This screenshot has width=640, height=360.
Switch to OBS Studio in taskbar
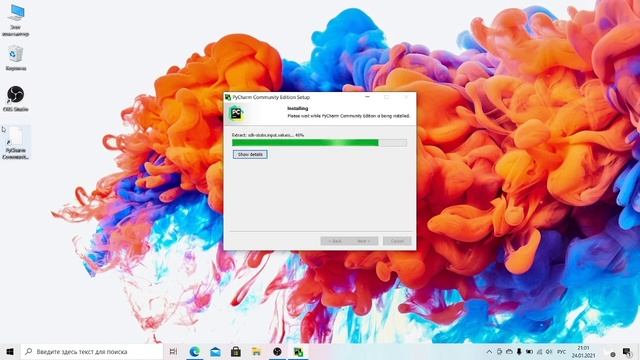[x=277, y=351]
